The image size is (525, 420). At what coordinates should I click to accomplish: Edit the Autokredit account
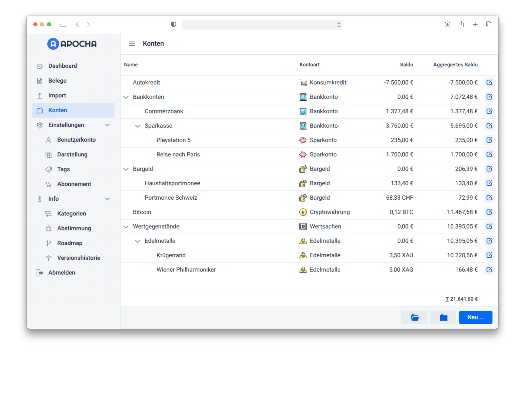(x=489, y=82)
